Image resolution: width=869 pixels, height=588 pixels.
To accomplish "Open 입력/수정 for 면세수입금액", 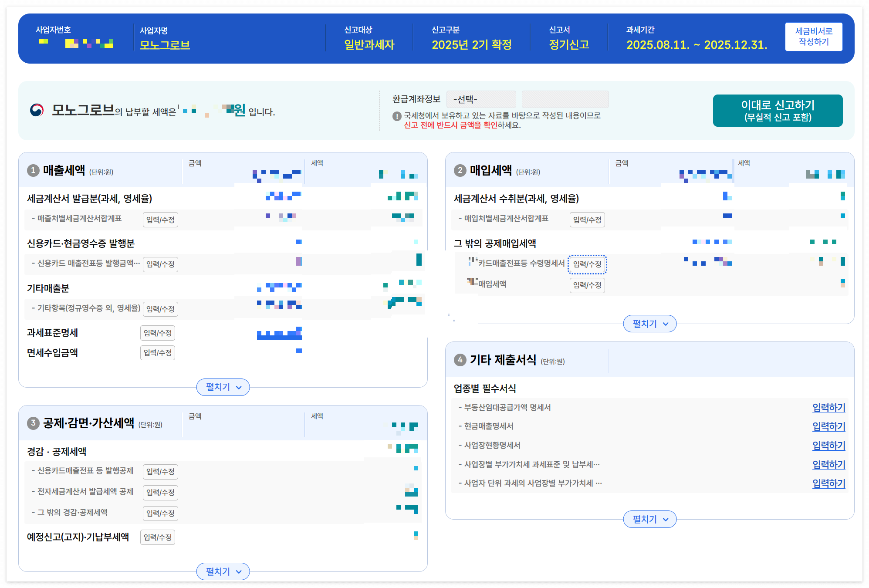I will (158, 353).
